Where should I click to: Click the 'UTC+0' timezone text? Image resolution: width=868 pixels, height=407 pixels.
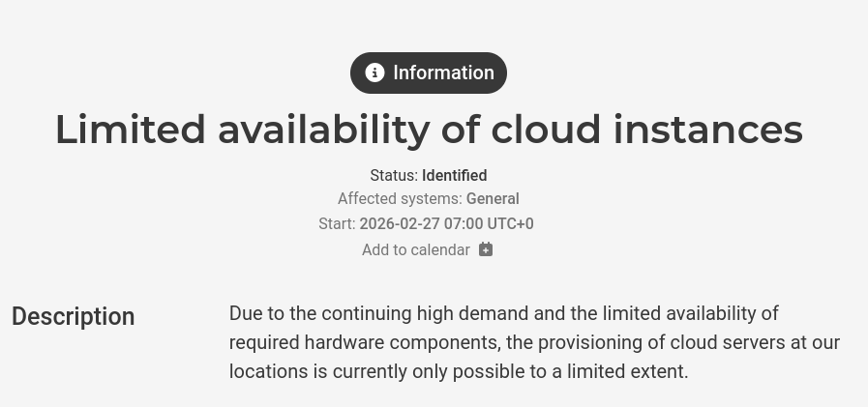(510, 224)
